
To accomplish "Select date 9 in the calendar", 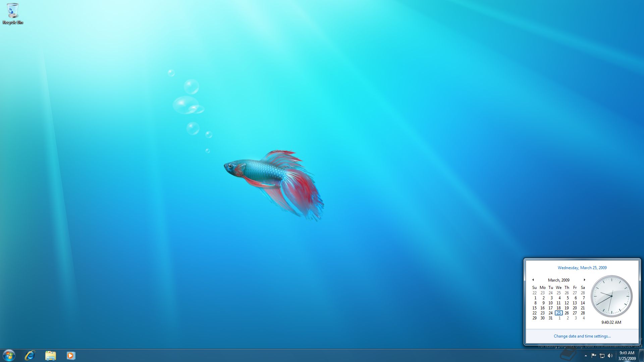I will 543,303.
